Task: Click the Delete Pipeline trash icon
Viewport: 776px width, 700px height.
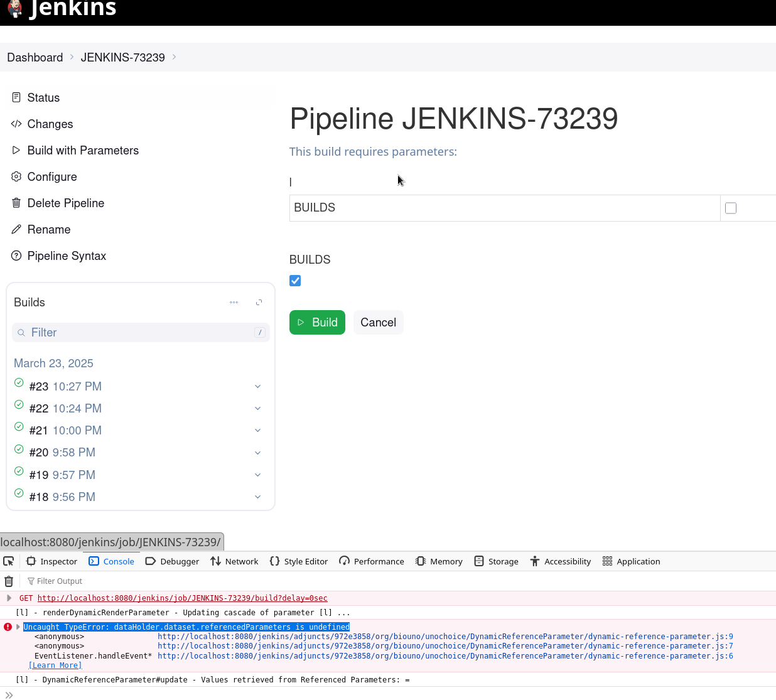Action: (16, 203)
